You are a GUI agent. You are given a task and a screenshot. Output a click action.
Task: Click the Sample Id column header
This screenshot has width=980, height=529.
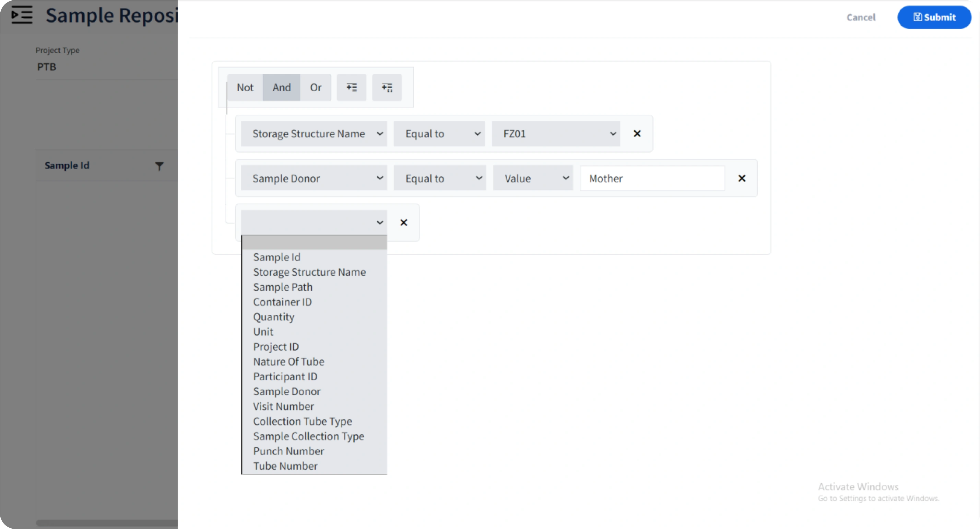[x=67, y=166]
